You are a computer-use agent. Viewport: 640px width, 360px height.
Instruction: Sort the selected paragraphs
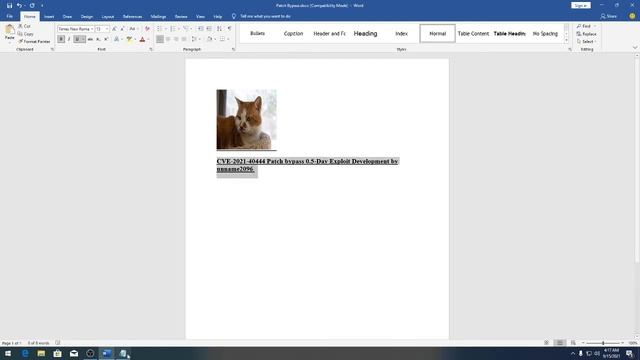[219, 29]
